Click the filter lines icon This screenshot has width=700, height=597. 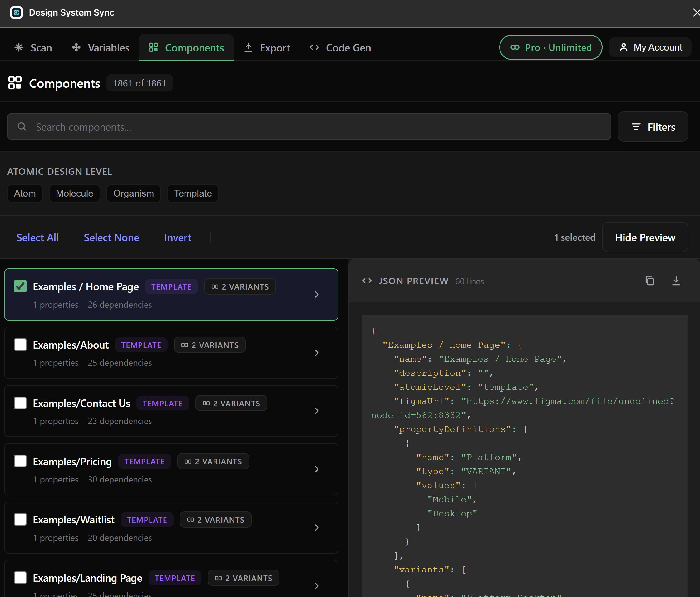(x=636, y=127)
